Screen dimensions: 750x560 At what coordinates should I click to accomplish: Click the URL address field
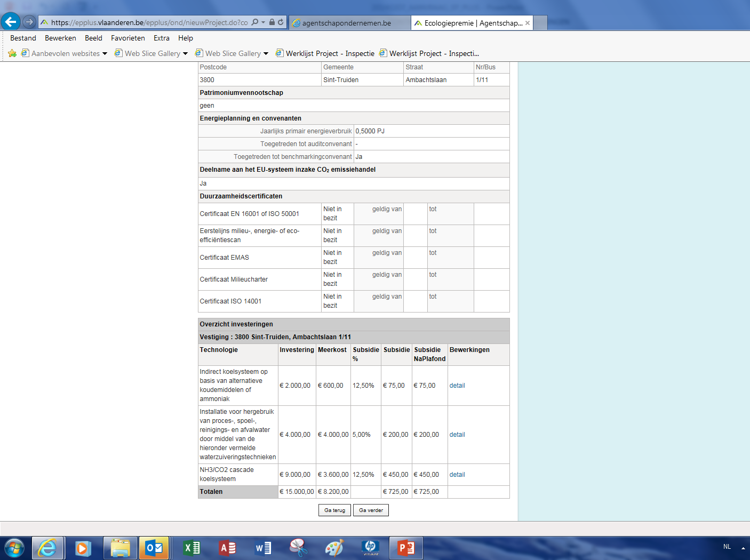pyautogui.click(x=149, y=22)
